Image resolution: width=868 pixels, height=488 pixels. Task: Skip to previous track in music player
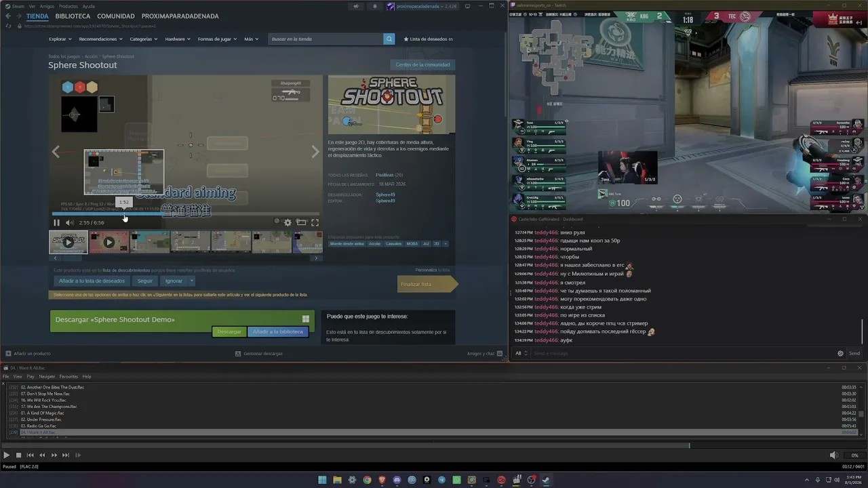(x=31, y=455)
